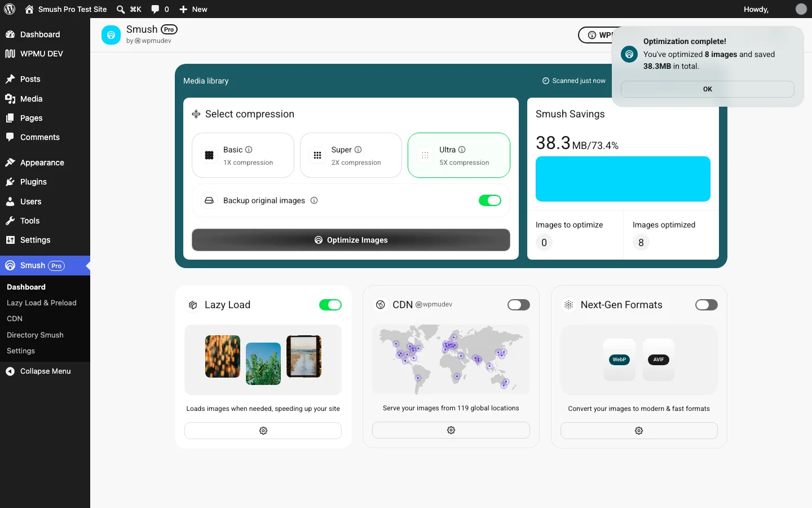The height and width of the screenshot is (508, 812).
Task: Open the Users menu item
Action: click(45, 202)
